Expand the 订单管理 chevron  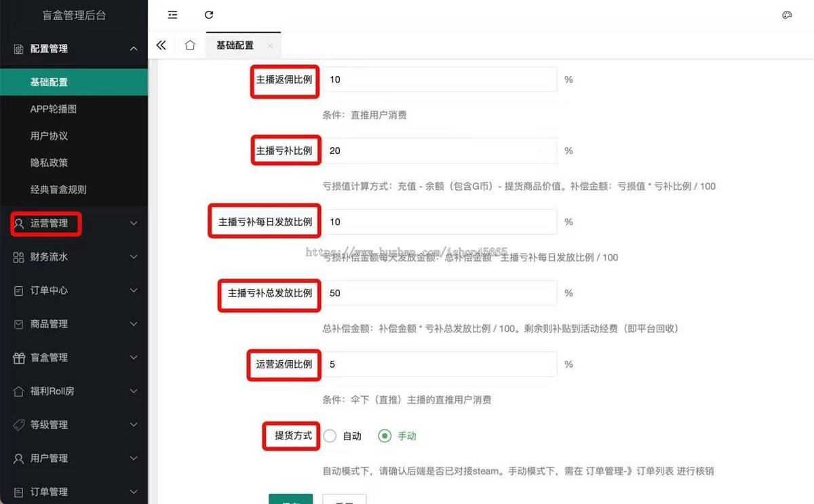134,492
